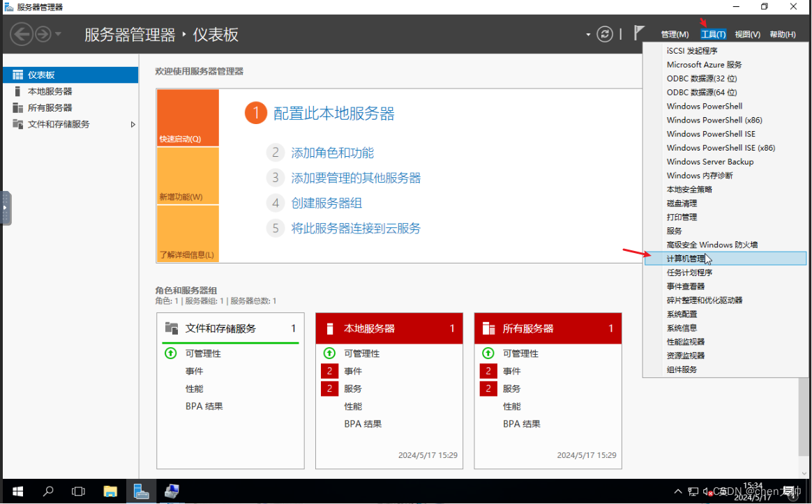812x504 pixels.
Task: Refresh the Server Manager dashboard
Action: pos(604,34)
